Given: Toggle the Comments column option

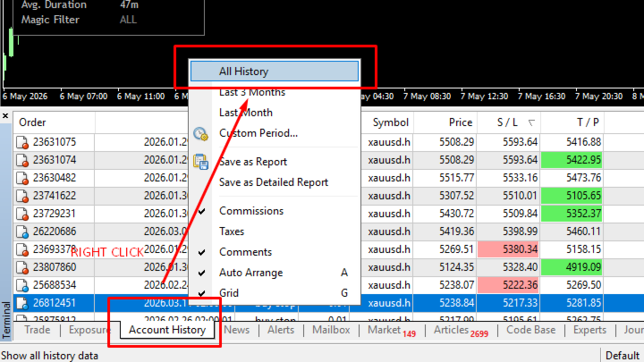Looking at the screenshot, I should (245, 252).
